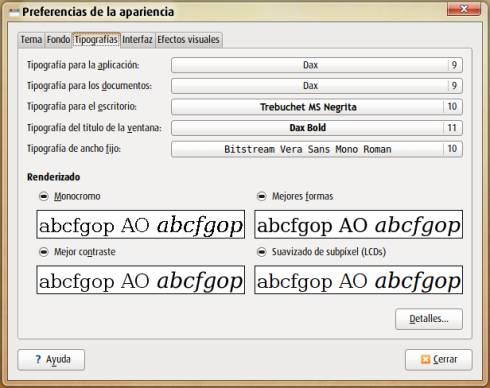Choose the application font Dax button

click(317, 65)
